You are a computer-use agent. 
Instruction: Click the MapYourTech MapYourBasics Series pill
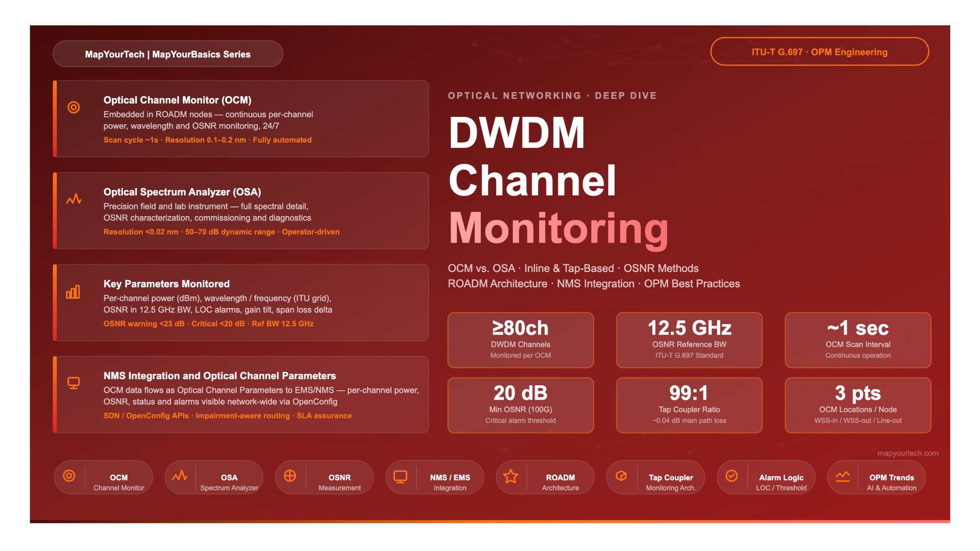[x=168, y=53]
